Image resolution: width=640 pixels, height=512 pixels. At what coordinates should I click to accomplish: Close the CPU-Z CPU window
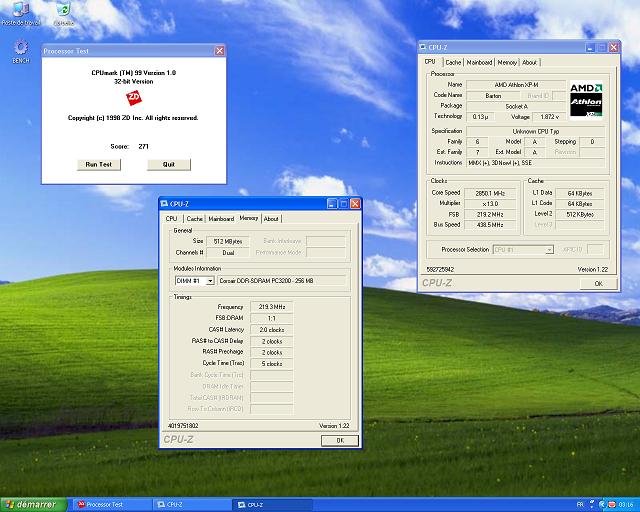(613, 47)
